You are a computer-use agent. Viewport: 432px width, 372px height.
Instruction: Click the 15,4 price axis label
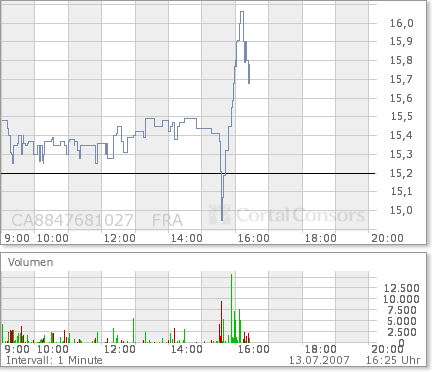pyautogui.click(x=402, y=135)
